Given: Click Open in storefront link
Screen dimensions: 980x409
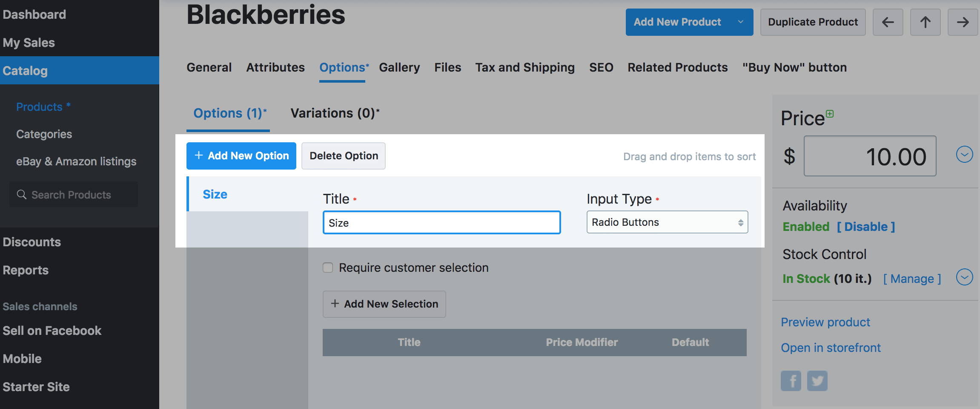Looking at the screenshot, I should 831,348.
